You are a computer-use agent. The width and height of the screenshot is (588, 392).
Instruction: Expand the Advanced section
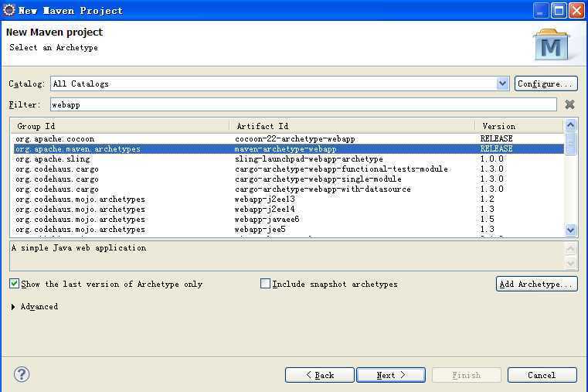[13, 307]
